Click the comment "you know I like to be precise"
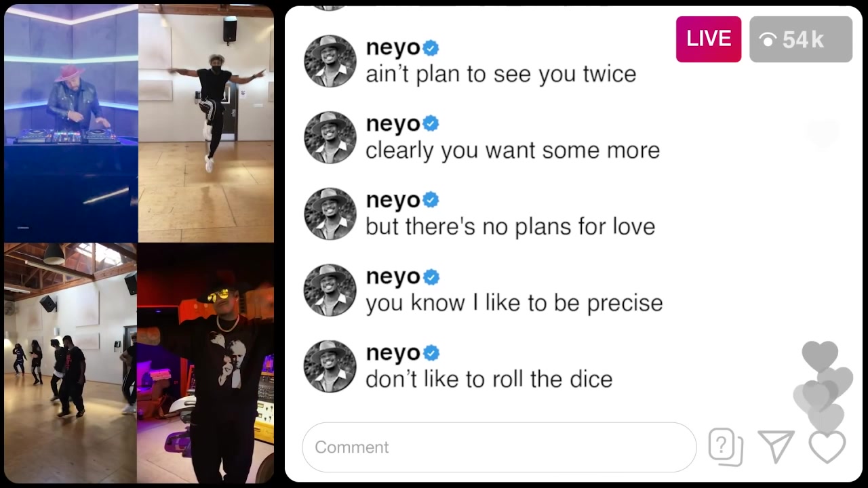 point(514,303)
